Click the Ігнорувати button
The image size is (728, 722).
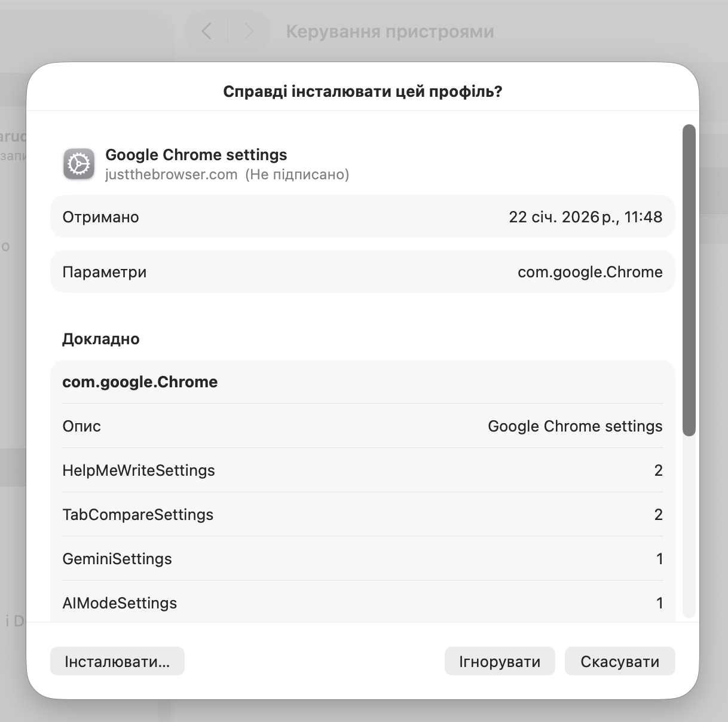tap(500, 662)
